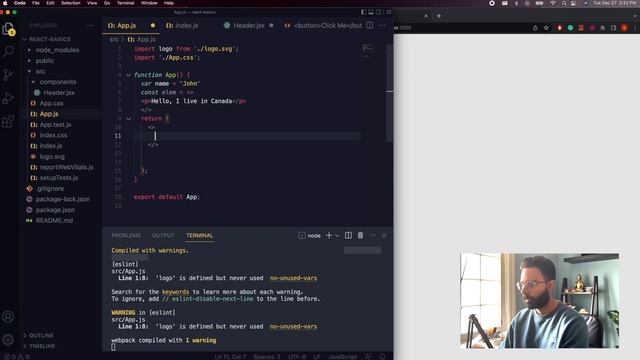Image resolution: width=640 pixels, height=360 pixels.
Task: Select the TERMINAL tab
Action: [199, 236]
